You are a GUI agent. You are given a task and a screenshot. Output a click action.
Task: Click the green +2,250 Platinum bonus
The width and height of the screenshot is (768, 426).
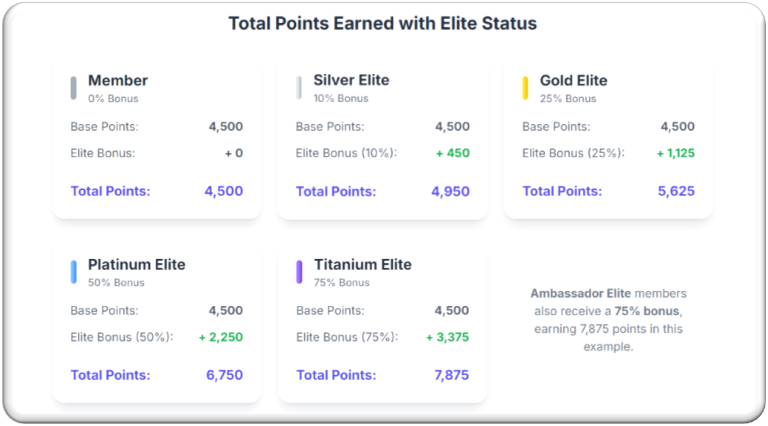click(x=220, y=337)
